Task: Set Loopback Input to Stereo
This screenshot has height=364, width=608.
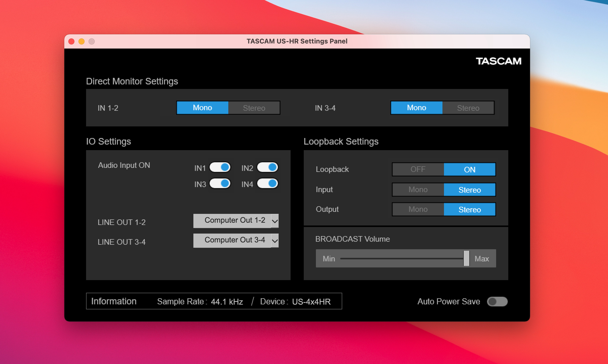Action: pyautogui.click(x=470, y=190)
